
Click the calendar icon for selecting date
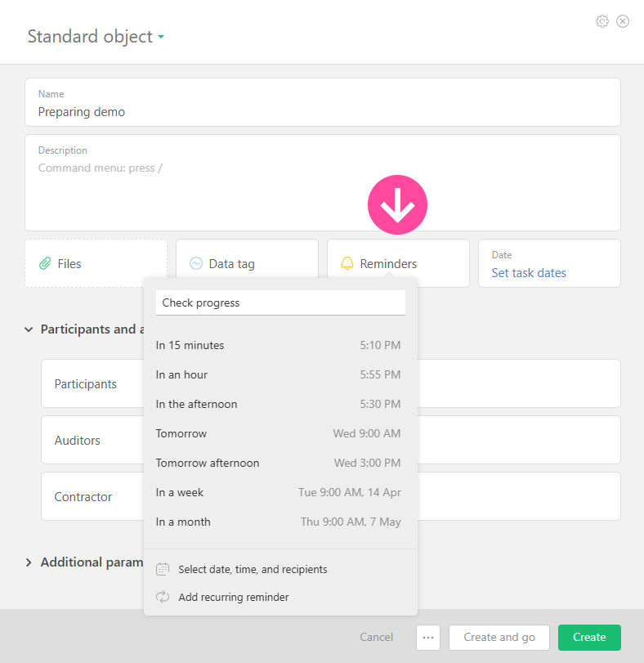[163, 569]
